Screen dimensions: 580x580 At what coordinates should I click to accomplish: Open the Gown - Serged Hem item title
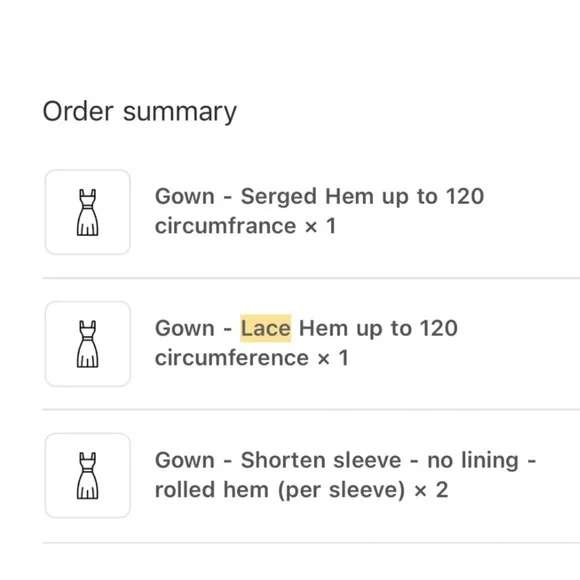pyautogui.click(x=319, y=211)
